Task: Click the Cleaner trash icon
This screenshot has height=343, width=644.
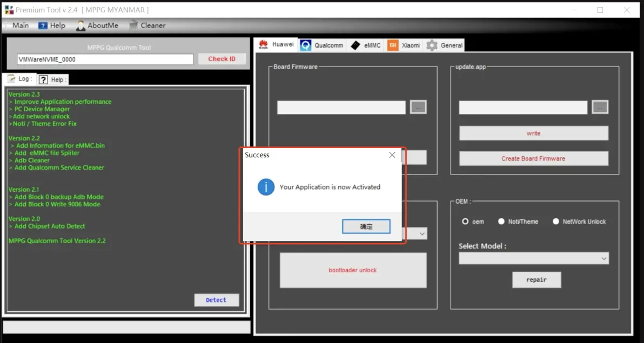Action: coord(133,25)
